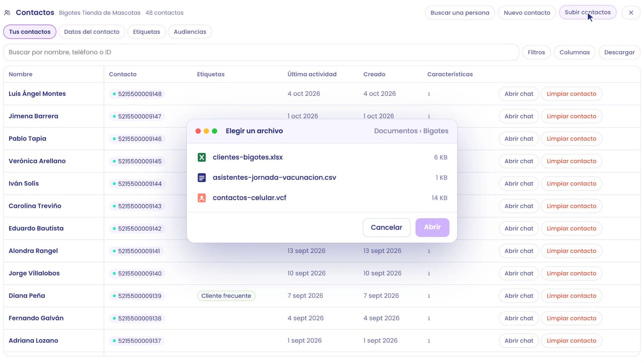The image size is (644, 362).
Task: Open chat with Jorge Villalobos
Action: coord(519,274)
